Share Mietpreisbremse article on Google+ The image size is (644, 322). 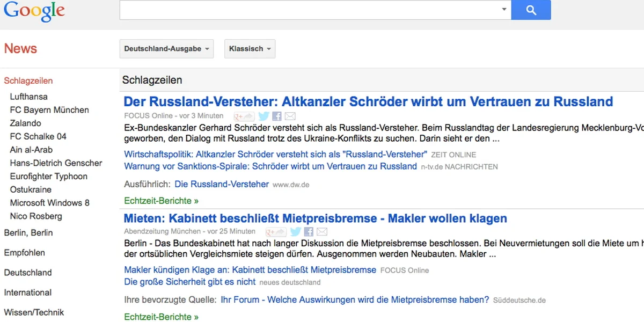(276, 232)
